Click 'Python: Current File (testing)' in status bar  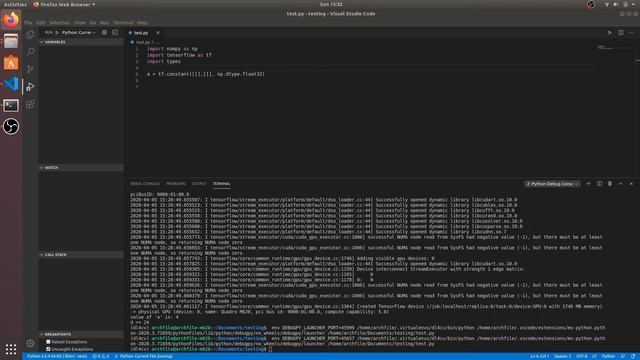[144, 356]
